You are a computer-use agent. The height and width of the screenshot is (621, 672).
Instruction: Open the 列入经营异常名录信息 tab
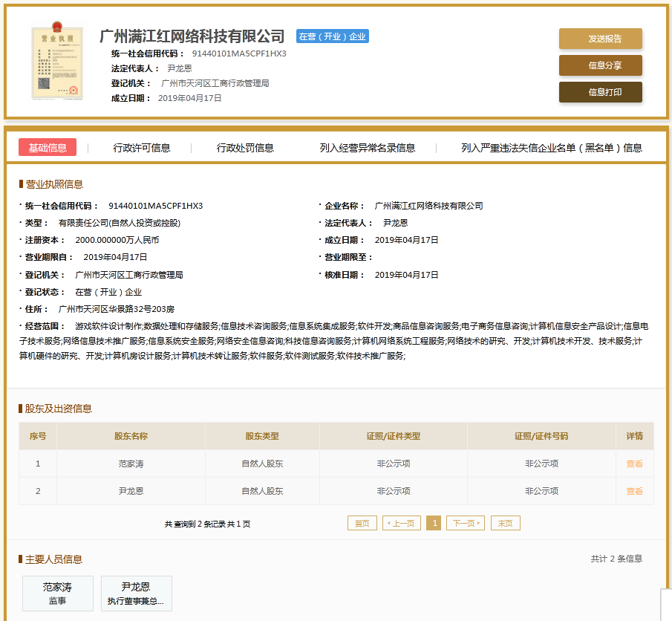367,148
